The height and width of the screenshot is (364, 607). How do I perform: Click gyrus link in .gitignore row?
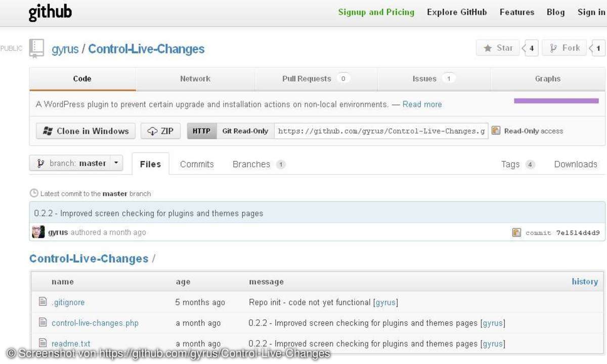point(385,302)
